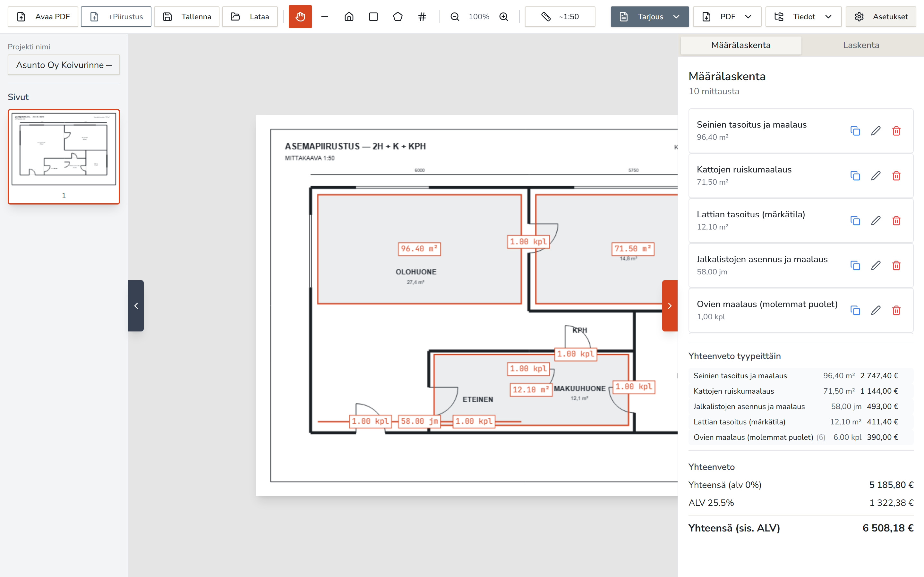Choose the line measurement tool
Image resolution: width=924 pixels, height=577 pixels.
click(x=325, y=16)
